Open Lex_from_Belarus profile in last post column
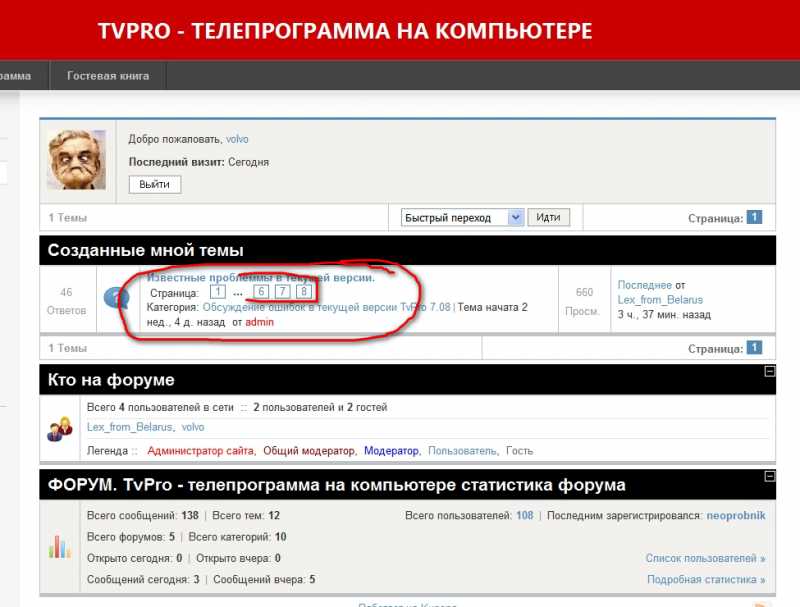The height and width of the screenshot is (607, 800). (660, 300)
